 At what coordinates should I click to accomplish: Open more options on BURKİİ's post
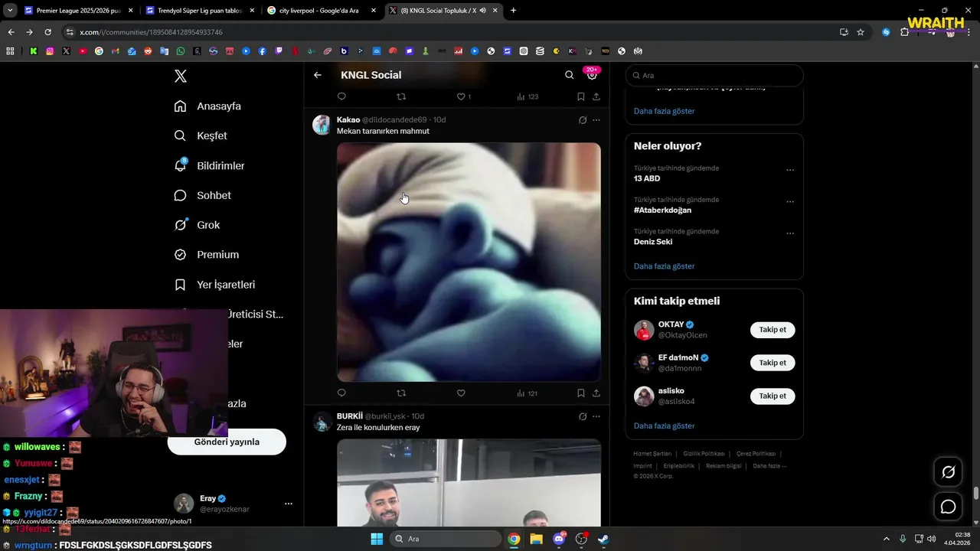coord(596,416)
